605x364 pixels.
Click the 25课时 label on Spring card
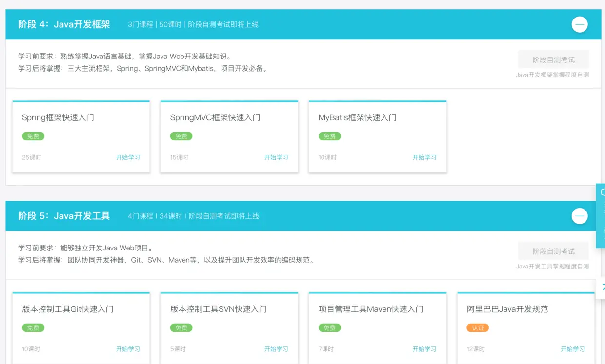point(32,157)
